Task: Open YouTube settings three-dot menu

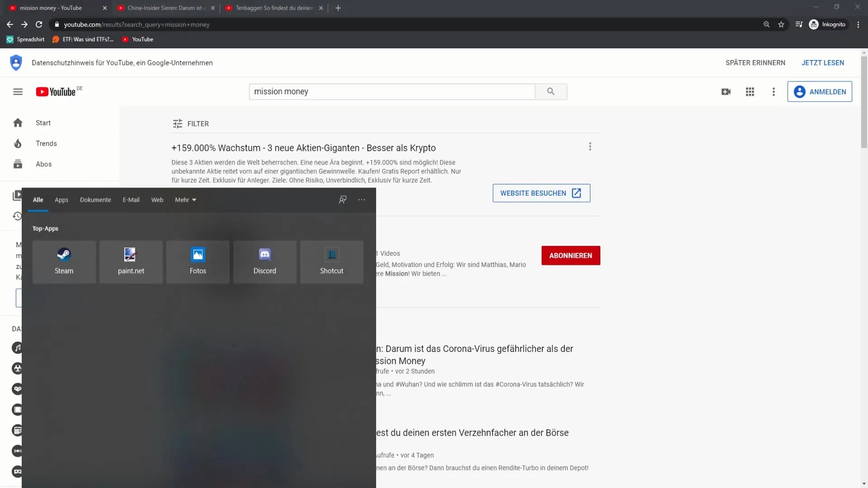Action: click(x=774, y=92)
